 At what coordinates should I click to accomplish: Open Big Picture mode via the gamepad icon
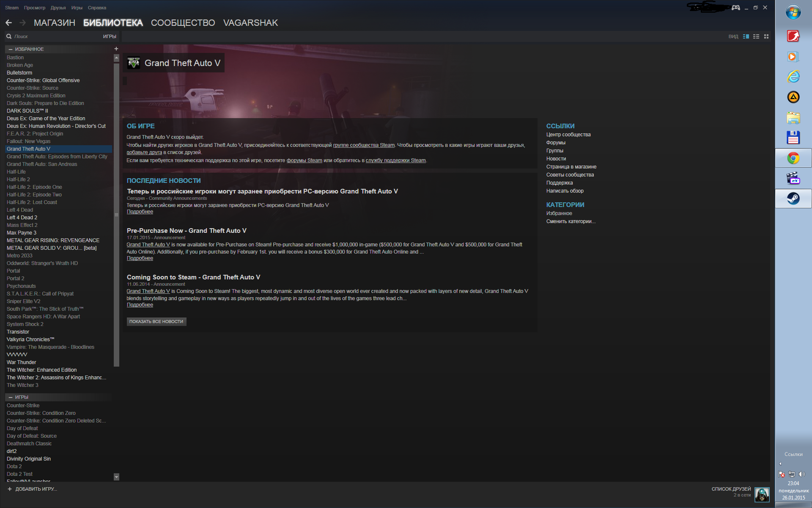(736, 8)
